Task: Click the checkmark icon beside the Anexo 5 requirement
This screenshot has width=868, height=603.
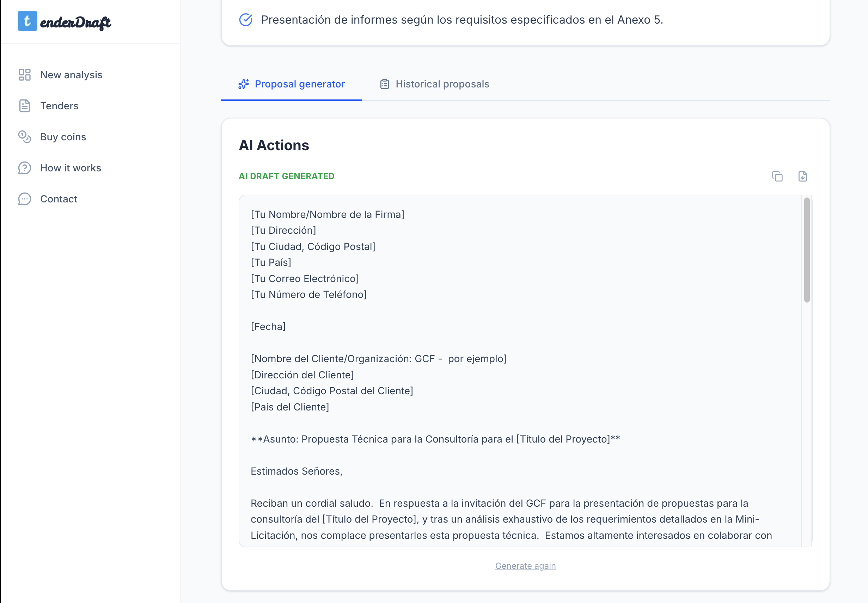Action: tap(245, 20)
